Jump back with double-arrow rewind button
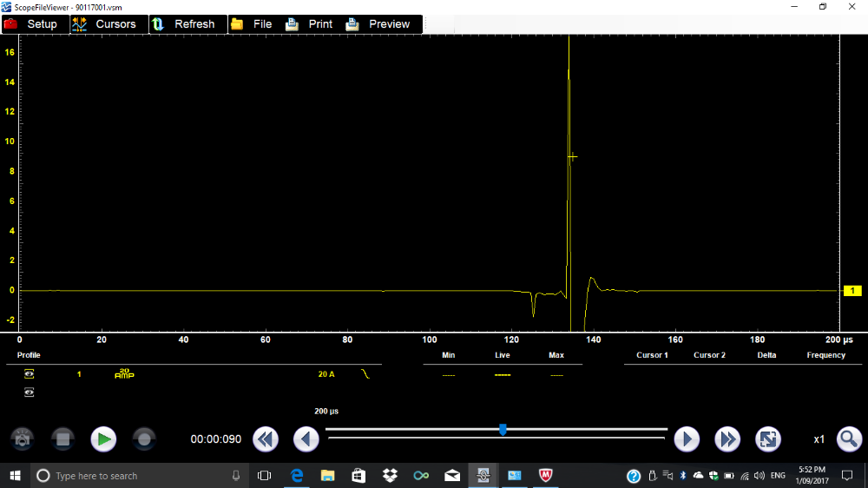This screenshot has width=868, height=488. (266, 439)
